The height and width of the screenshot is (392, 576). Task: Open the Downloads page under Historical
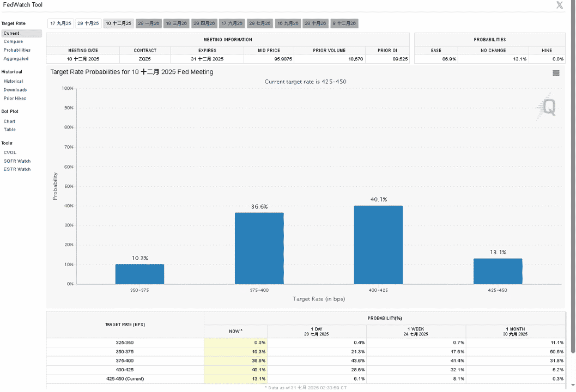pos(15,89)
